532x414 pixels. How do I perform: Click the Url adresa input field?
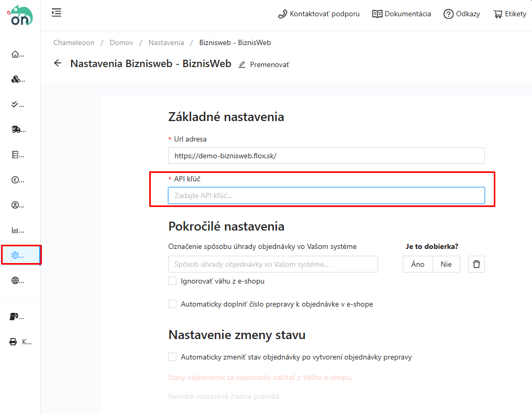click(x=326, y=156)
